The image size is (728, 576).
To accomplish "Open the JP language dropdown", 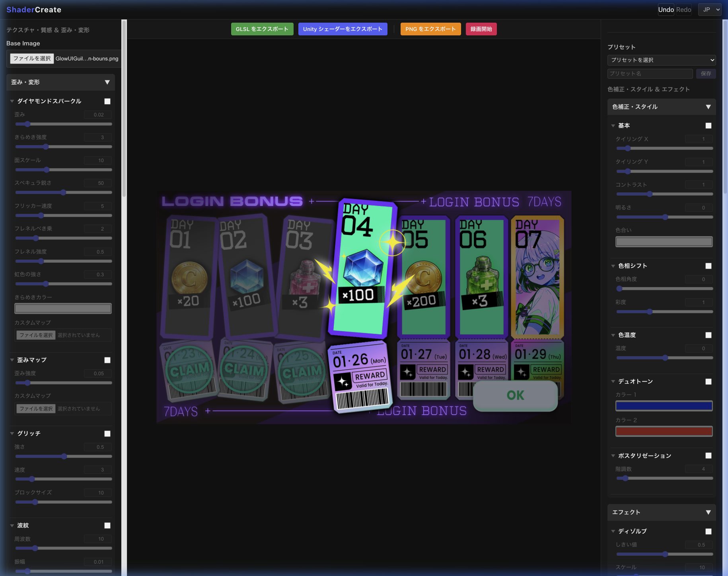I will [x=709, y=10].
